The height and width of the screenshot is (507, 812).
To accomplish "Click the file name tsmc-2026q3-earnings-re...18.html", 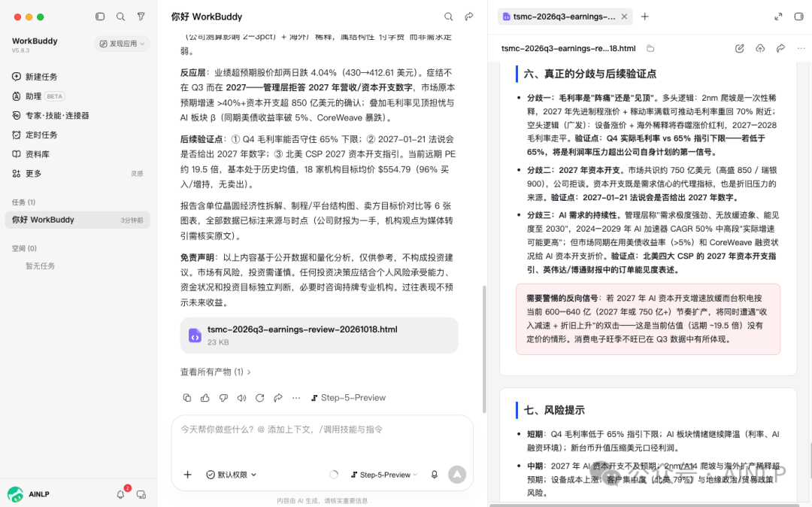I will coord(568,48).
